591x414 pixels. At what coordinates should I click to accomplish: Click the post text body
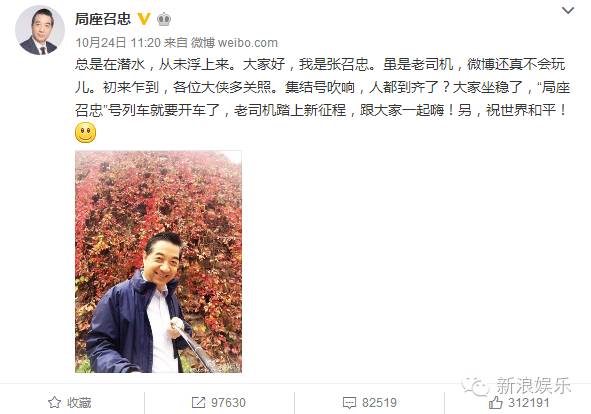(x=322, y=87)
